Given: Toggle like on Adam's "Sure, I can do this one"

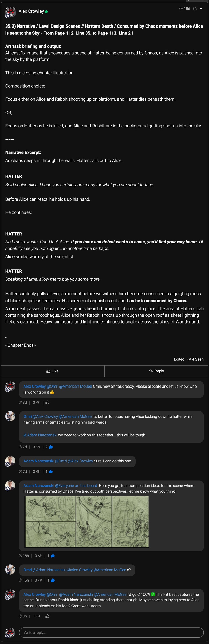Looking at the screenshot, I should [50, 471].
